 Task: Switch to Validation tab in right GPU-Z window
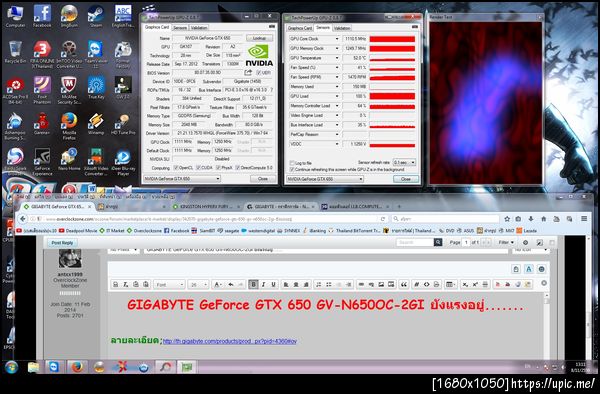[x=342, y=28]
